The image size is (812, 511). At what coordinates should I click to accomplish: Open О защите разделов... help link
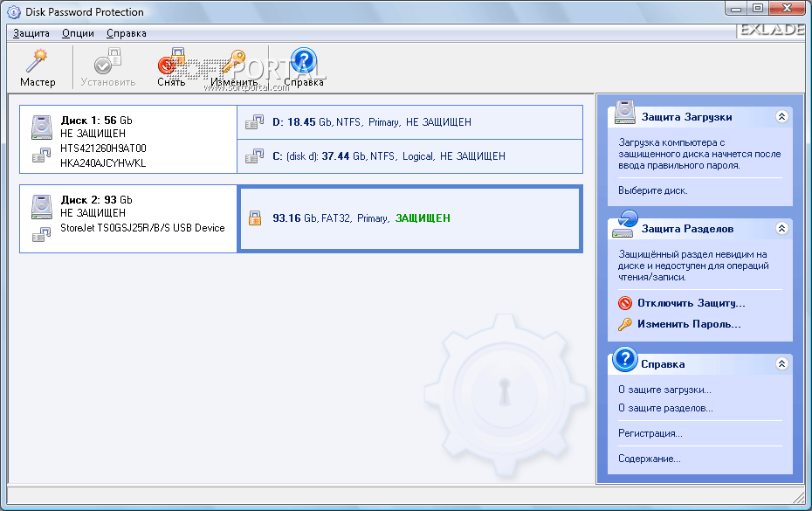pyautogui.click(x=665, y=409)
